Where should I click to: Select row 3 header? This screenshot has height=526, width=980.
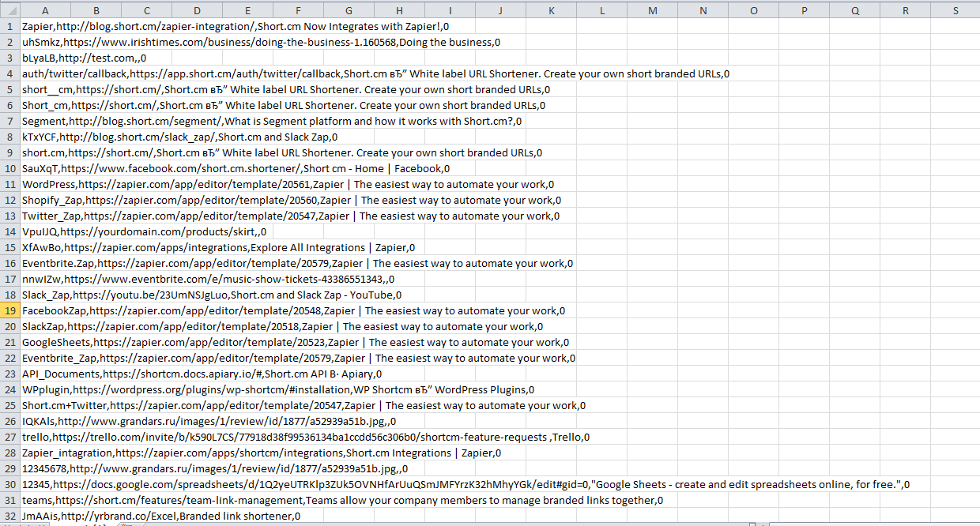[9, 58]
